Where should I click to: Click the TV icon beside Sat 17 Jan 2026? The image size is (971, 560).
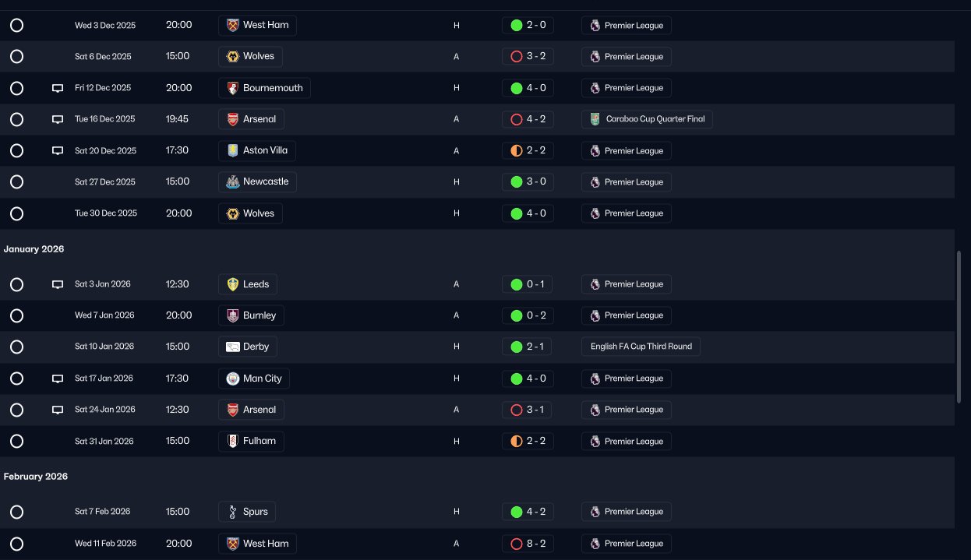pos(57,379)
